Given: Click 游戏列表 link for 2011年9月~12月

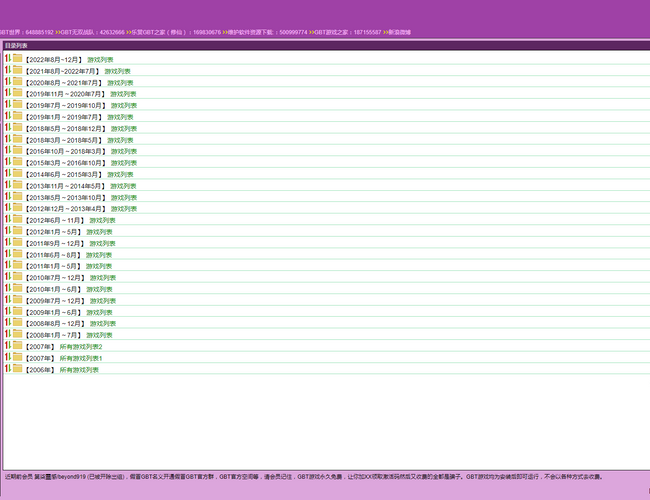Looking at the screenshot, I should tap(100, 243).
